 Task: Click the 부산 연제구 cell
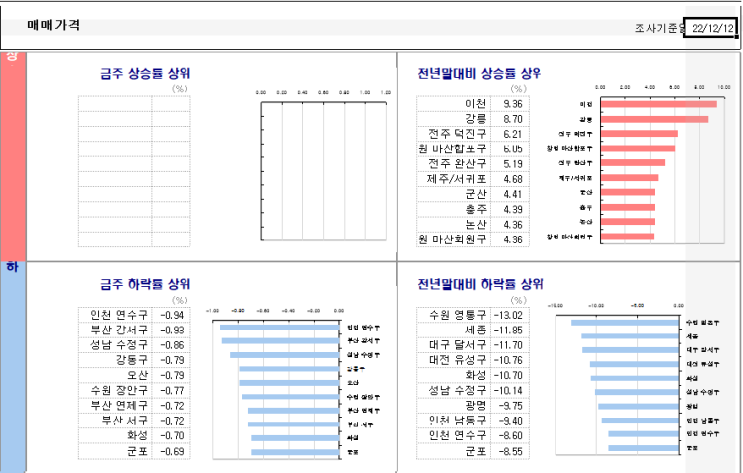tap(115, 406)
